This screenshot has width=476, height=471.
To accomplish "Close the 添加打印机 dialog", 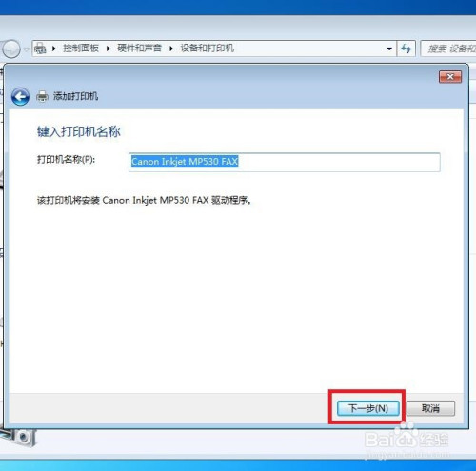I will (450, 77).
